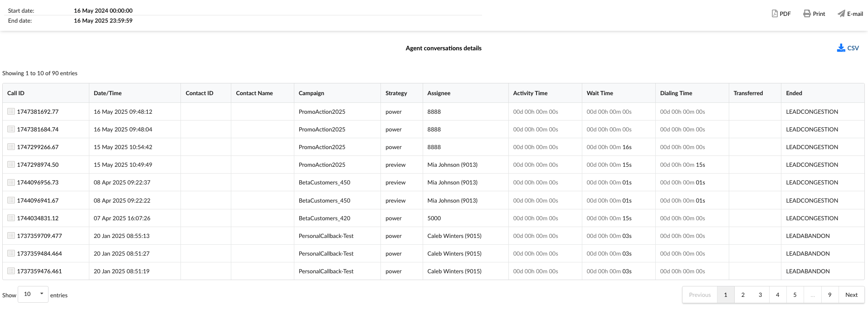Image resolution: width=868 pixels, height=310 pixels.
Task: Open details icon for call 1747381692.77
Action: pos(11,111)
